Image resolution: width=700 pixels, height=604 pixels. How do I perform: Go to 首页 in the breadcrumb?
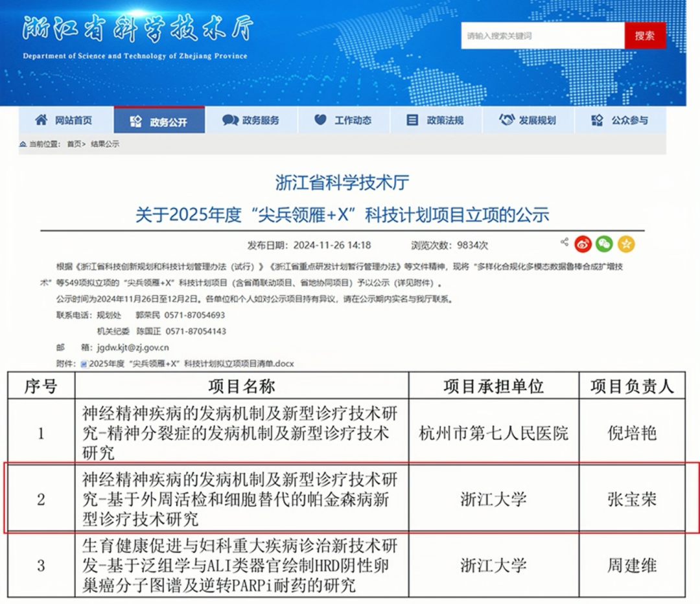pyautogui.click(x=74, y=144)
